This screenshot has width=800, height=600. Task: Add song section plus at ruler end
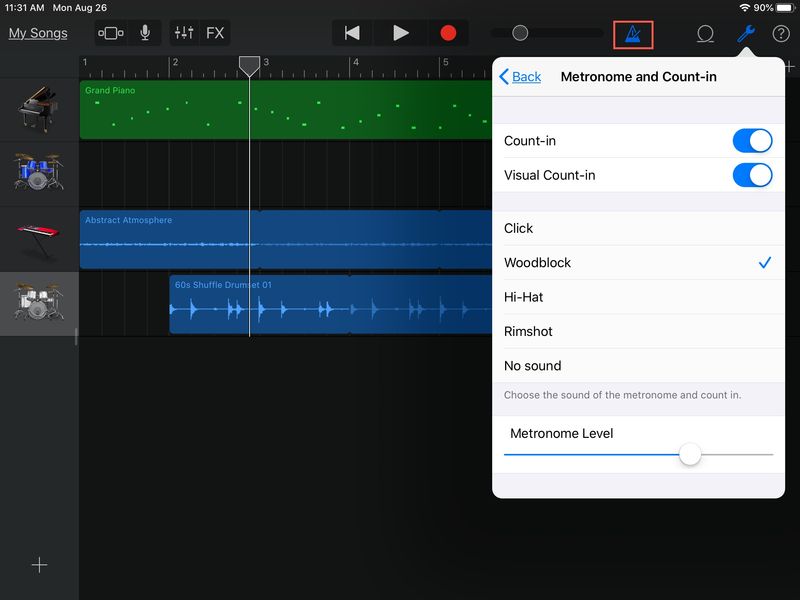(x=791, y=67)
